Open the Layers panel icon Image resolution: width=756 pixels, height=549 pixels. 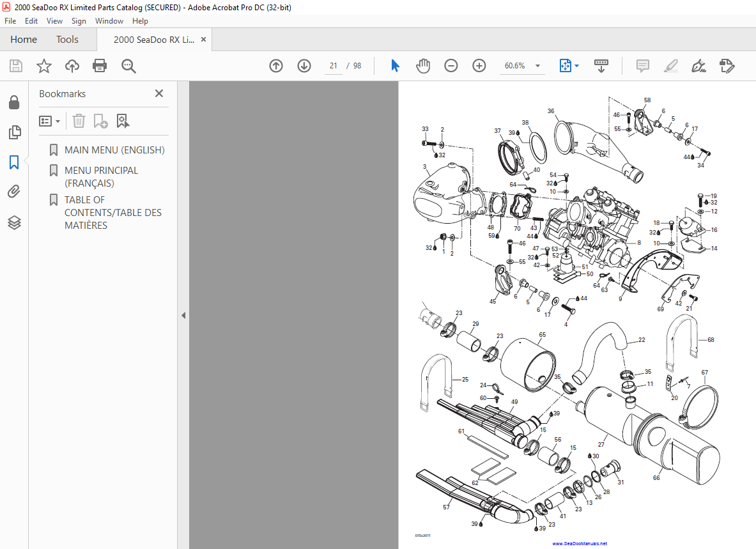coord(14,222)
